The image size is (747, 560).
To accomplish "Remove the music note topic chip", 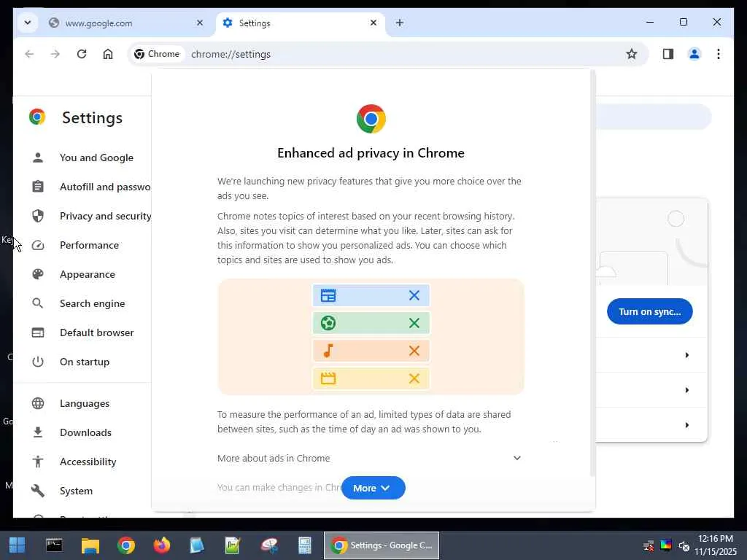I will pos(414,351).
